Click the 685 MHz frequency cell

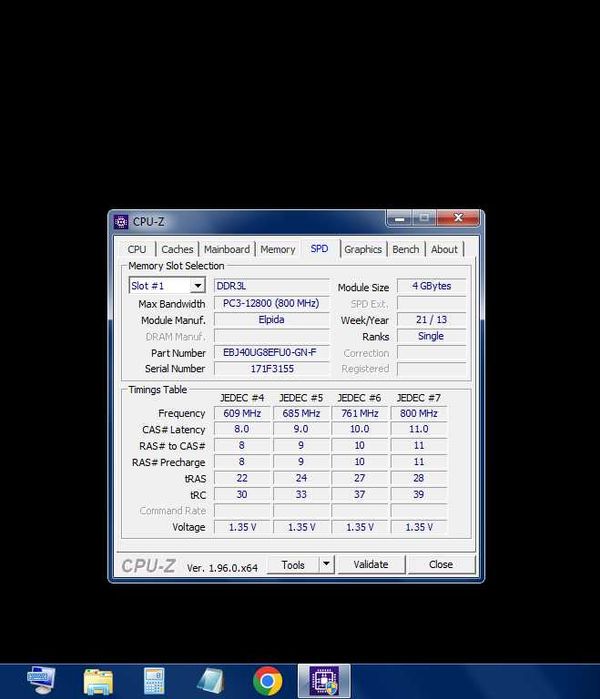tap(301, 413)
